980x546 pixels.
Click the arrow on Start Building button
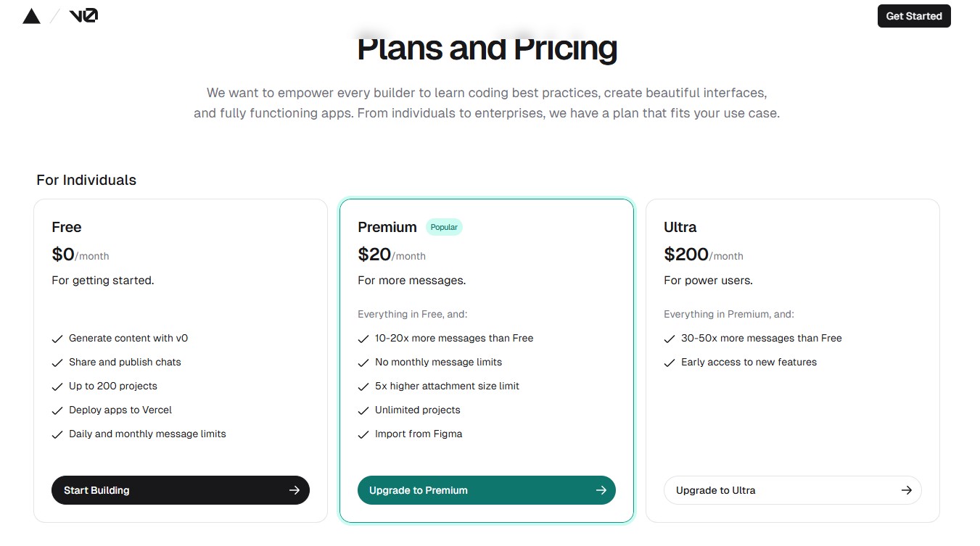point(294,490)
